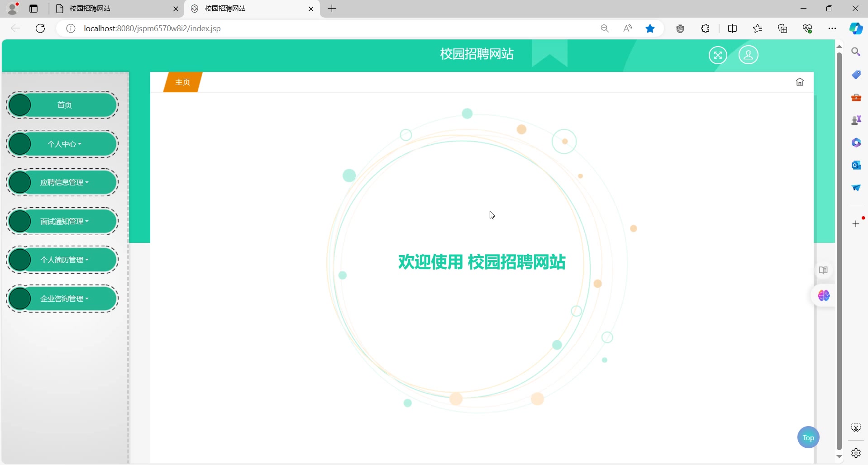Open sidebar search icon
The image size is (868, 465).
point(856,52)
